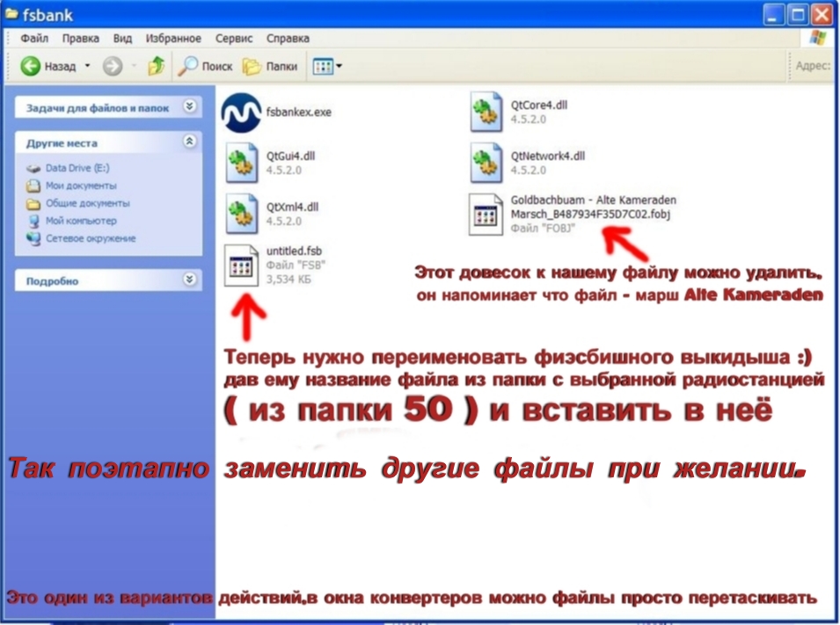
Task: Select the QtGui4.dll file icon
Action: tap(242, 163)
